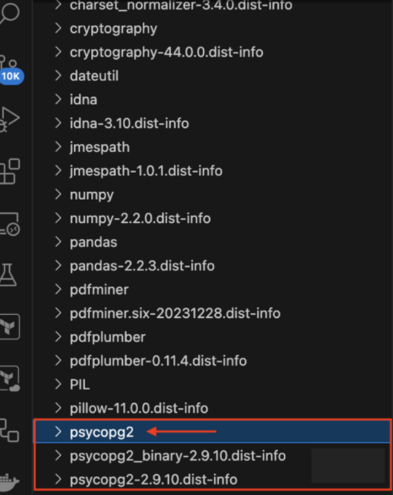This screenshot has width=393, height=495.
Task: Open the Terraform sidebar icon
Action: tap(9, 327)
